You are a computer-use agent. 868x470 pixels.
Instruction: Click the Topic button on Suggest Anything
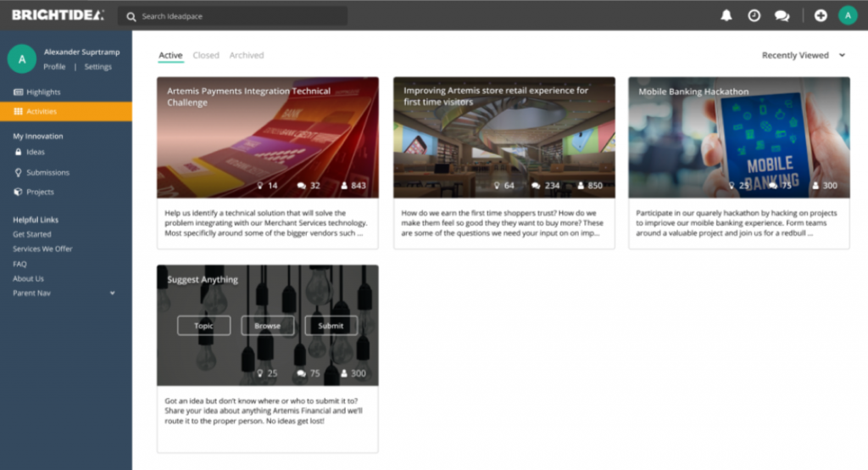(x=203, y=326)
